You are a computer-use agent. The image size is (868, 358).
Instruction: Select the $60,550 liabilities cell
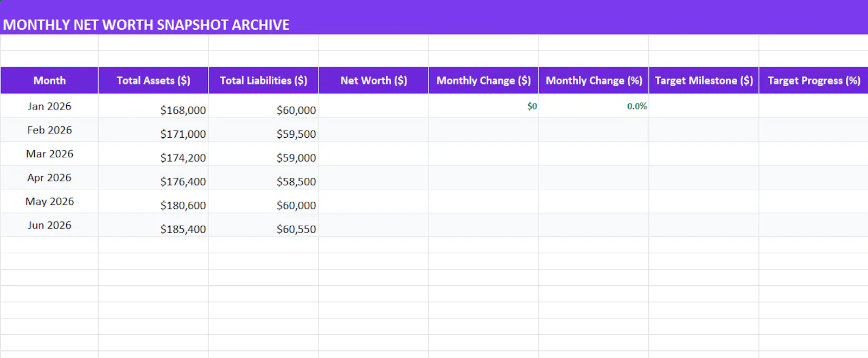264,226
